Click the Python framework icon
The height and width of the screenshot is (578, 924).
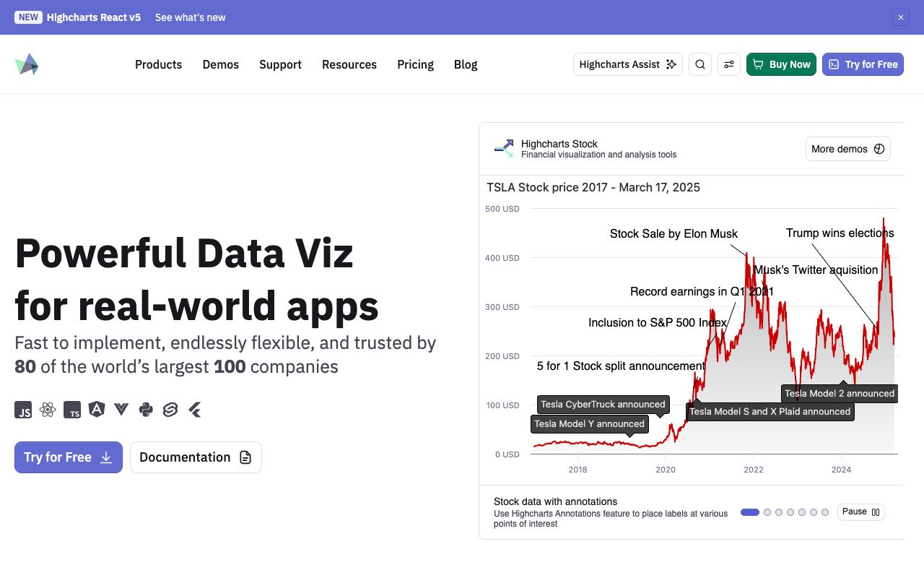coord(146,410)
